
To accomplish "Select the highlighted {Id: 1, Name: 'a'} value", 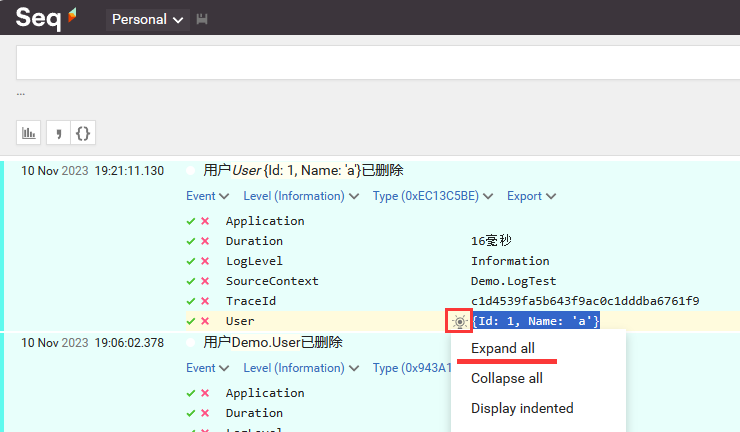I will (x=536, y=321).
